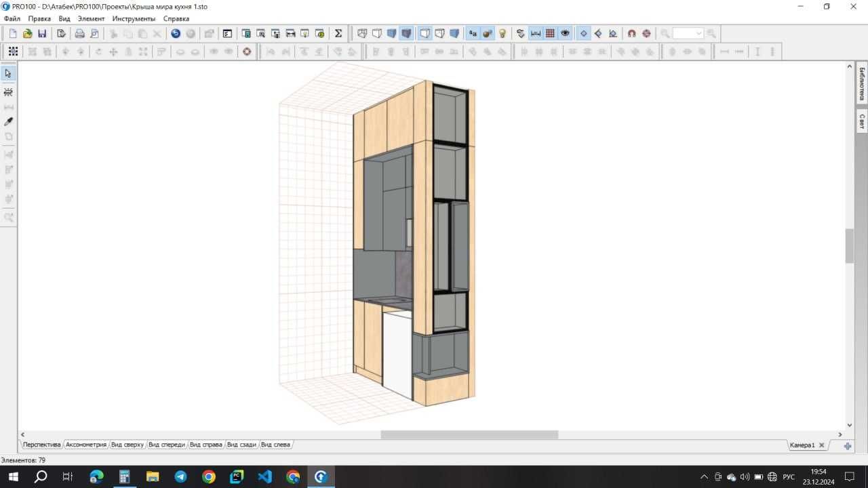Click the horizontal scrollbar thumb
The height and width of the screenshot is (488, 868).
(x=469, y=434)
